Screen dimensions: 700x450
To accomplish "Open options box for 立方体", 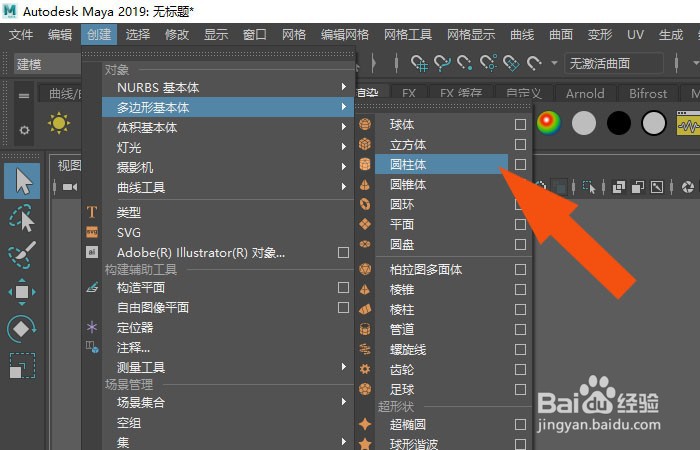I will (x=520, y=145).
